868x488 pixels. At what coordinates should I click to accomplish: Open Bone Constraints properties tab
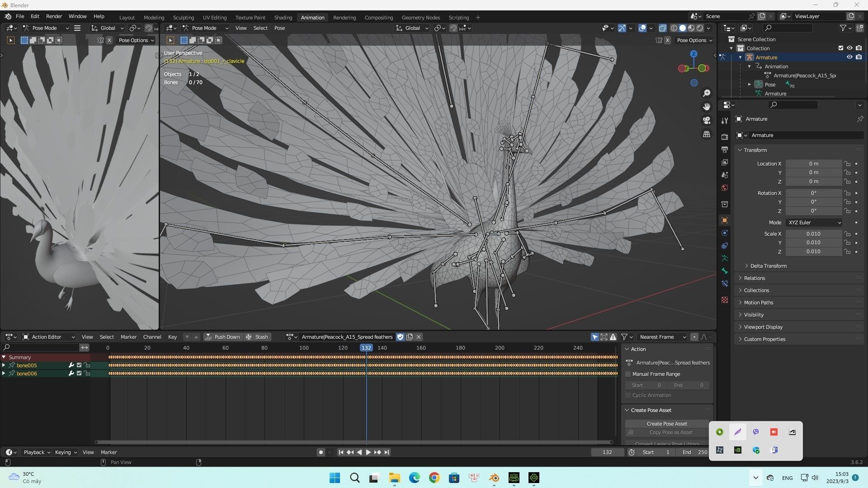[725, 284]
